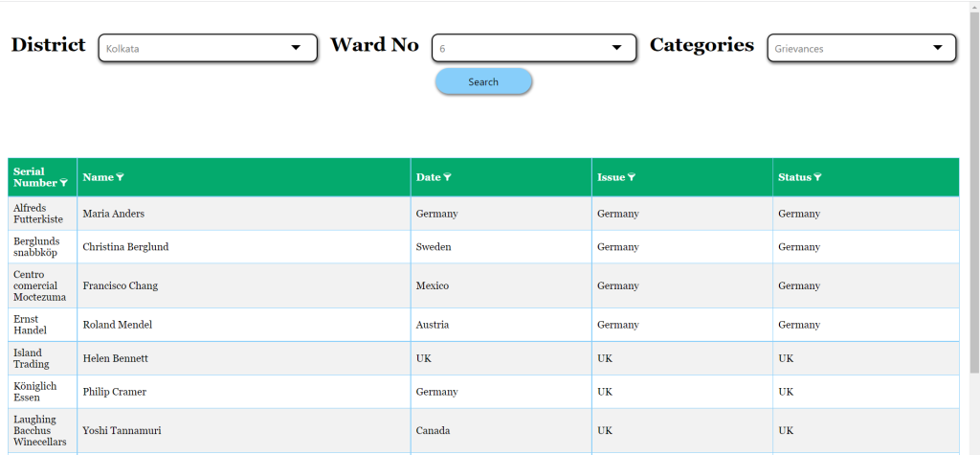Select the Helen Bennett row
980x455 pixels.
click(x=483, y=358)
